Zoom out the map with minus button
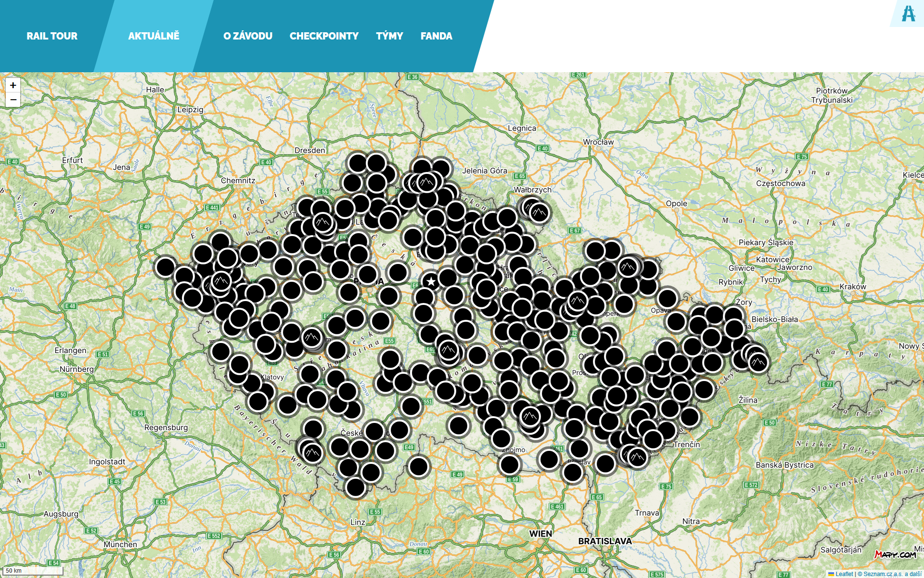Image resolution: width=924 pixels, height=578 pixels. (x=13, y=100)
